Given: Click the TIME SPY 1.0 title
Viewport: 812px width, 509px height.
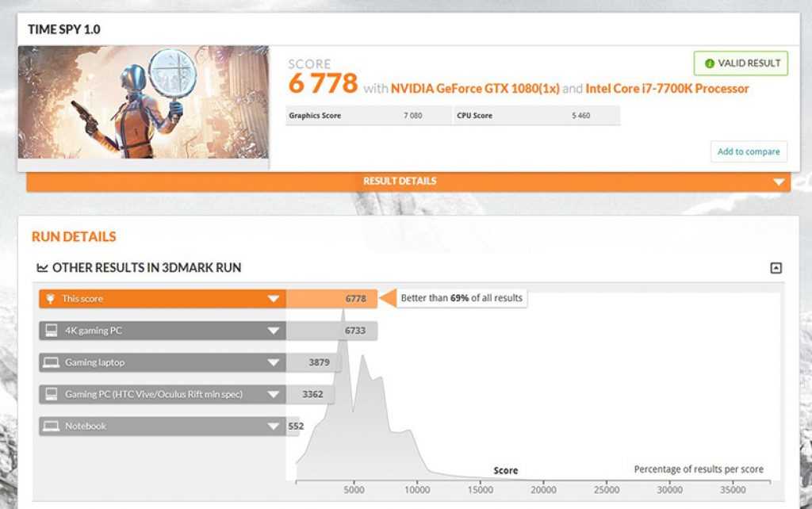Looking at the screenshot, I should click(64, 29).
